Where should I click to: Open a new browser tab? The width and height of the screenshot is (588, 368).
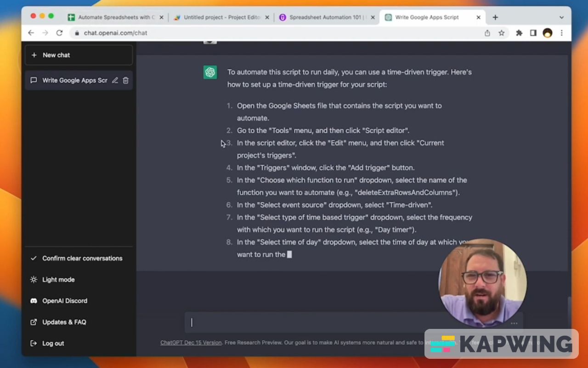tap(495, 17)
